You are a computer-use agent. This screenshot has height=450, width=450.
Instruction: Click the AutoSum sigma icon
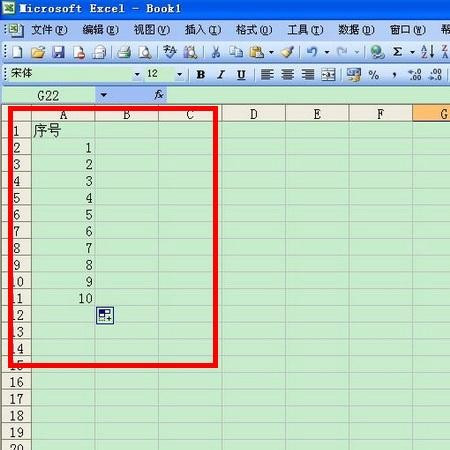397,52
